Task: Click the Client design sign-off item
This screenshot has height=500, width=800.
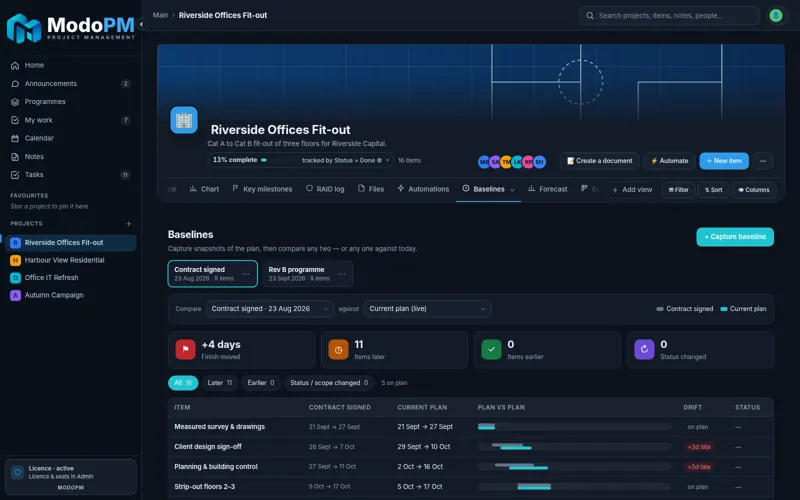Action: [x=208, y=446]
